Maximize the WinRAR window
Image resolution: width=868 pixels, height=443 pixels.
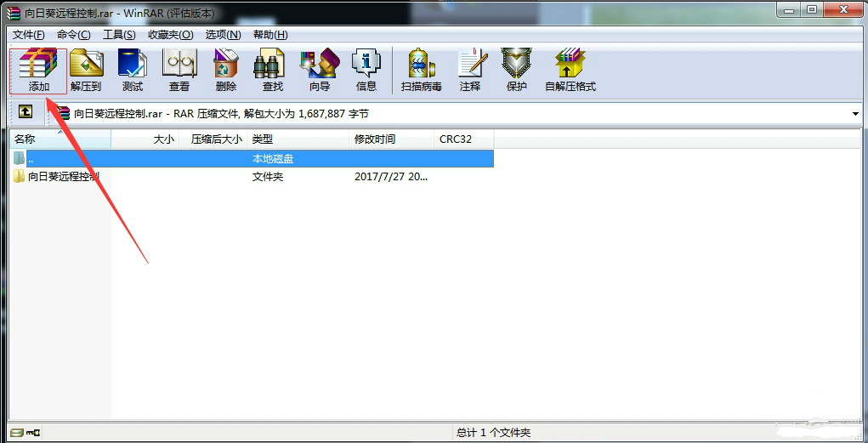click(812, 9)
